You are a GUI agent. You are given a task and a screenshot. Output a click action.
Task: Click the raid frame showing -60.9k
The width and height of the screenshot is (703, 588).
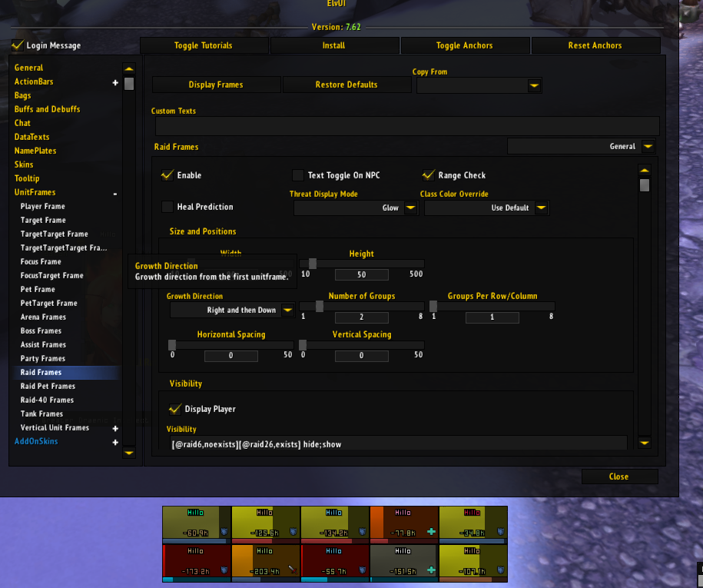pyautogui.click(x=197, y=525)
